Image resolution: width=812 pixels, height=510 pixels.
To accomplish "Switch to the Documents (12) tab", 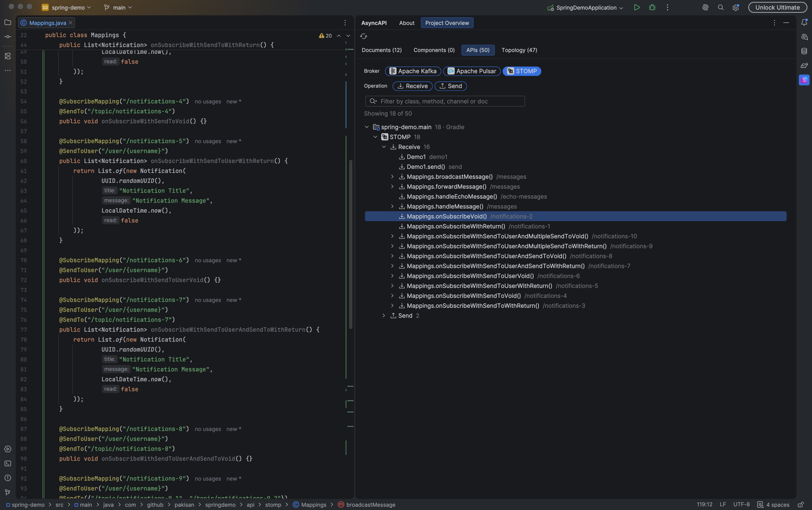I will [382, 50].
